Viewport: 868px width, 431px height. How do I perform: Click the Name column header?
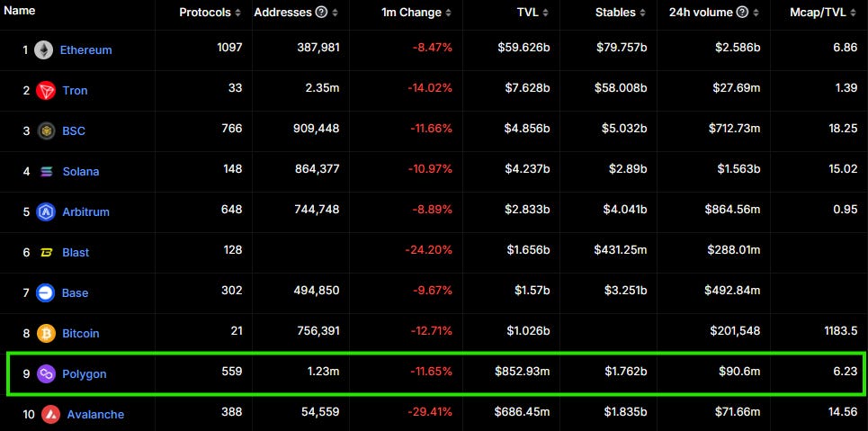tap(20, 11)
